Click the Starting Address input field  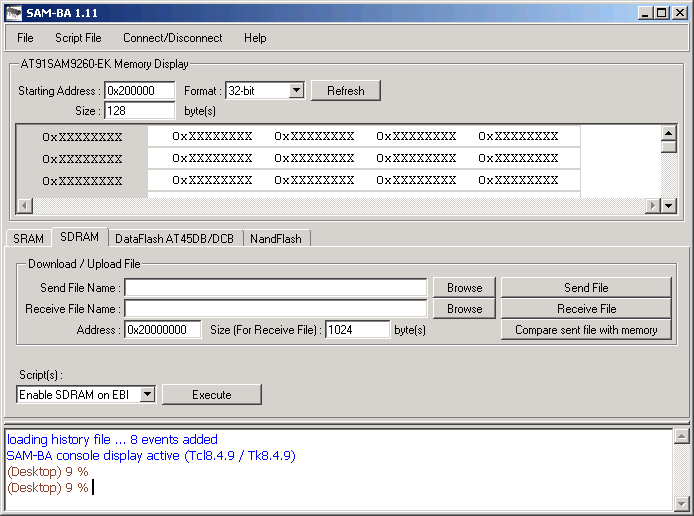(139, 91)
